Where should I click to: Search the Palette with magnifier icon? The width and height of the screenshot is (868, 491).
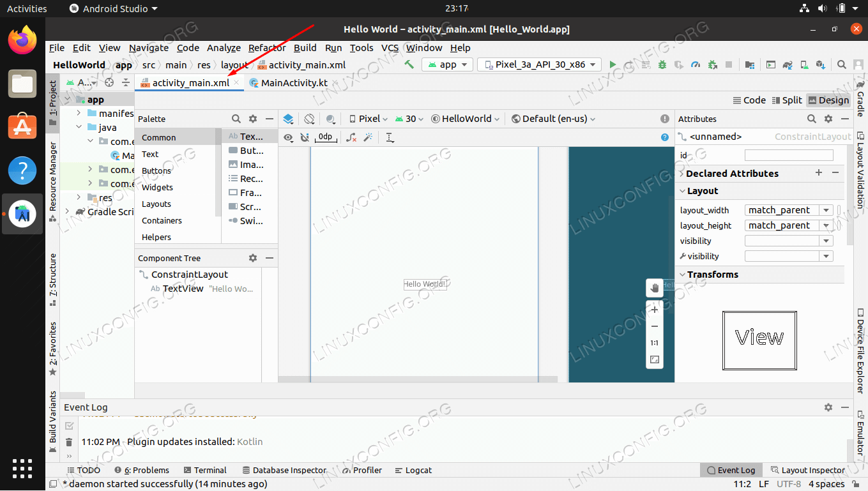coord(236,119)
